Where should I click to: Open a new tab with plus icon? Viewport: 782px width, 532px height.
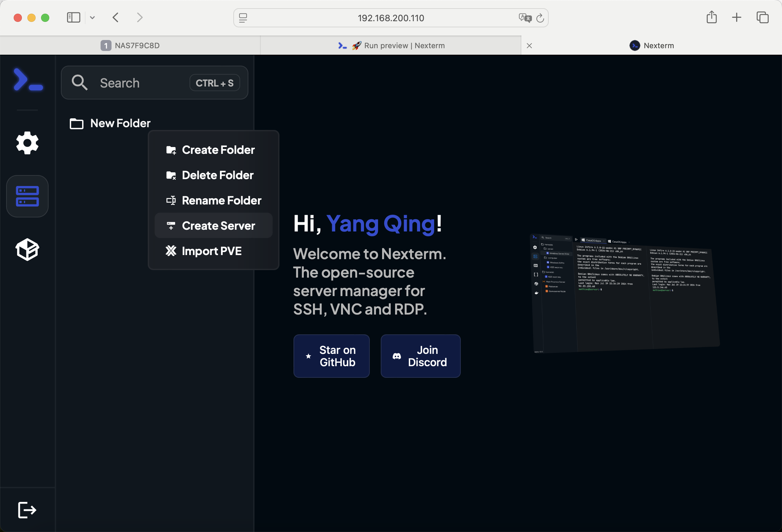click(737, 17)
